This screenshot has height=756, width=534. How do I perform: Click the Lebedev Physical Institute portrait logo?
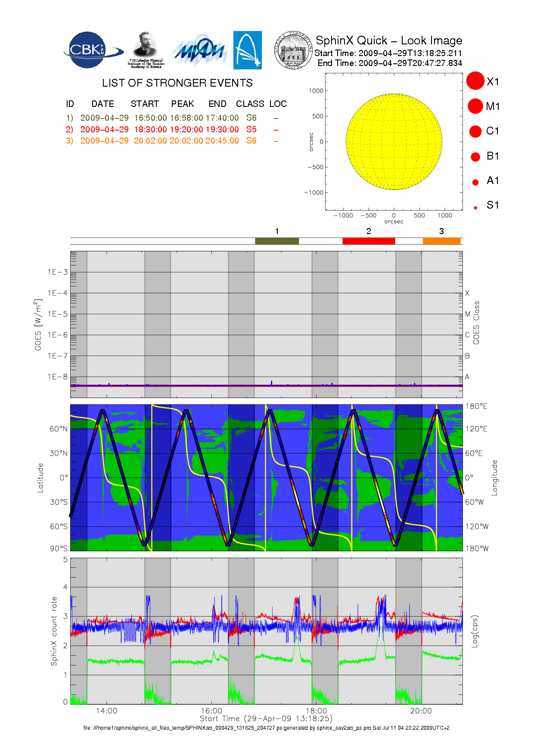coord(146,50)
